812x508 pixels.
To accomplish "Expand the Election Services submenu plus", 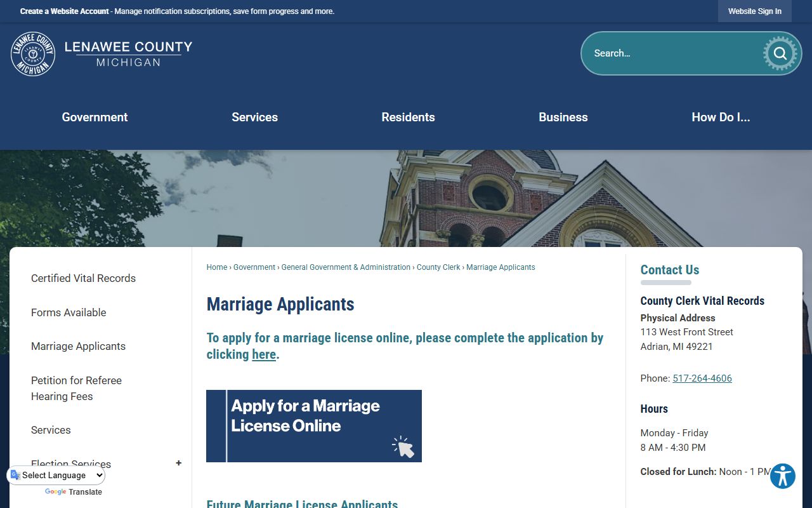I will click(178, 464).
